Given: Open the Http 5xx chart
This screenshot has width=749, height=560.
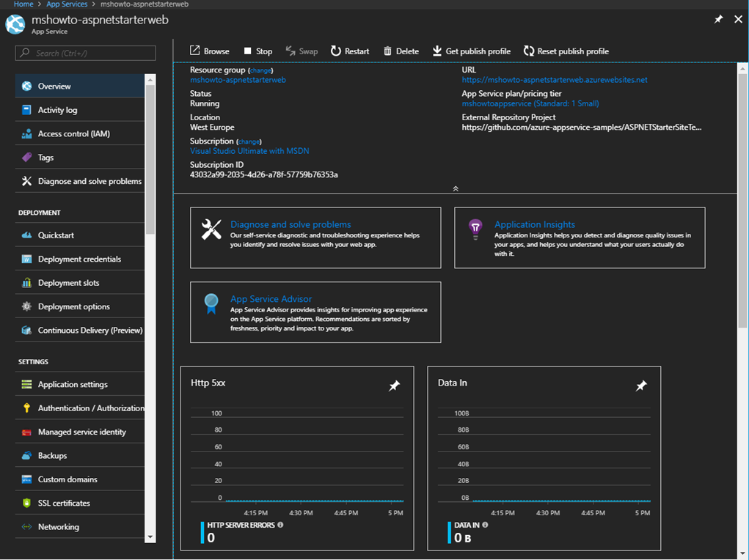Looking at the screenshot, I should tap(297, 458).
